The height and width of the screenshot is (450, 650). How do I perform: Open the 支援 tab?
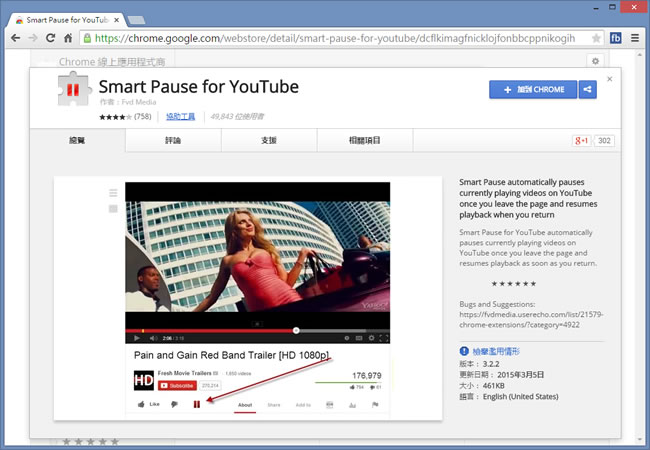coord(269,141)
